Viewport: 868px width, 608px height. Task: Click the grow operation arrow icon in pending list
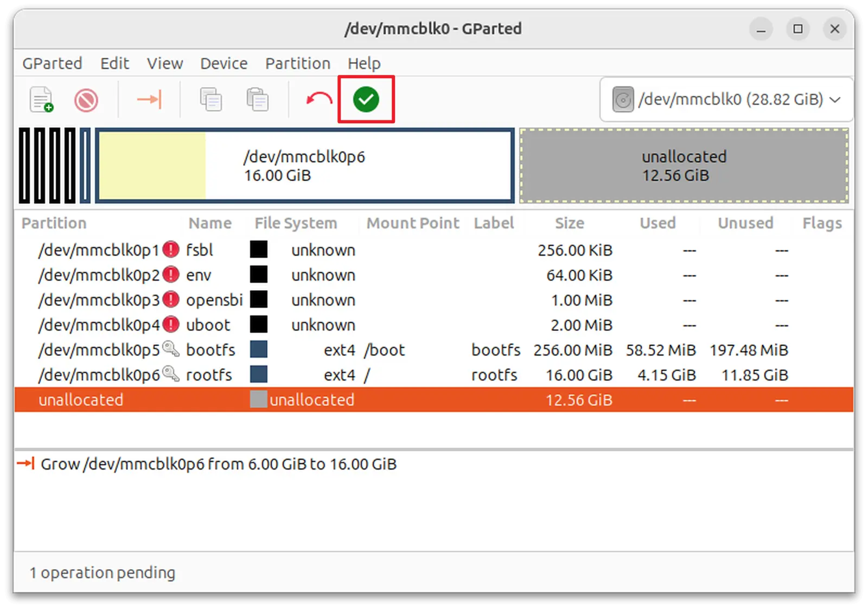(25, 464)
